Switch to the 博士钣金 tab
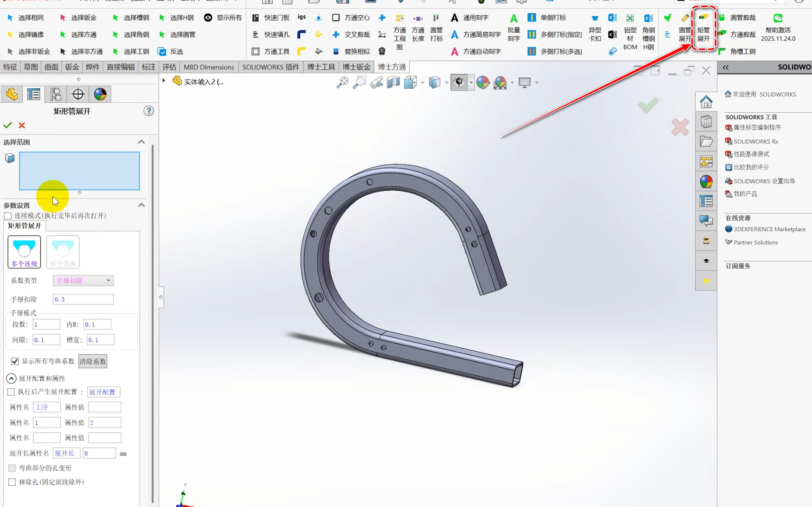Viewport: 812px width, 507px height. pos(356,67)
